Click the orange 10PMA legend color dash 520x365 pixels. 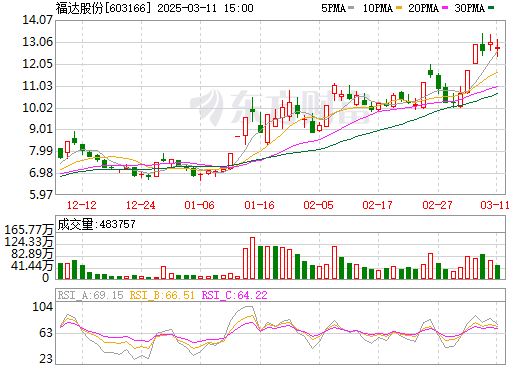[x=399, y=8]
